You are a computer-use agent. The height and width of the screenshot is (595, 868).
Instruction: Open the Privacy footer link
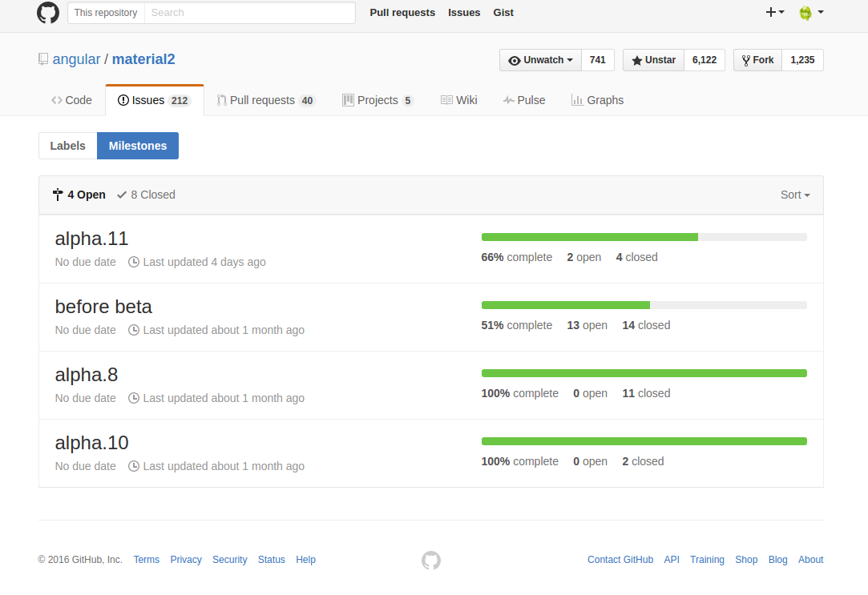pyautogui.click(x=186, y=560)
